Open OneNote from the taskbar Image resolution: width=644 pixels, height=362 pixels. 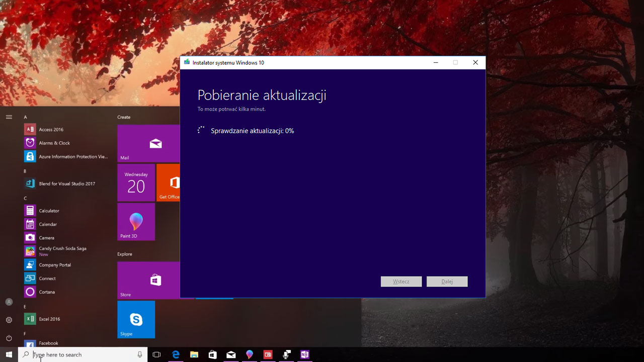[x=304, y=354]
